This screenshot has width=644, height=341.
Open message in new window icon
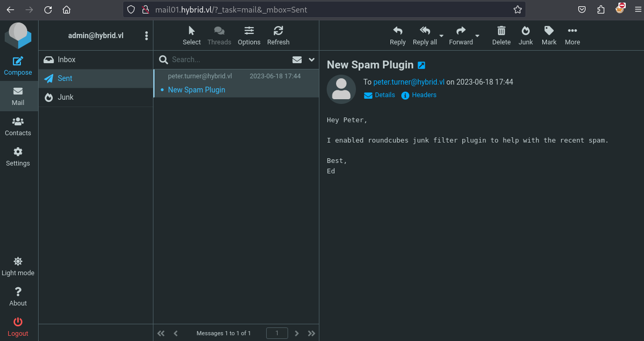tap(422, 65)
